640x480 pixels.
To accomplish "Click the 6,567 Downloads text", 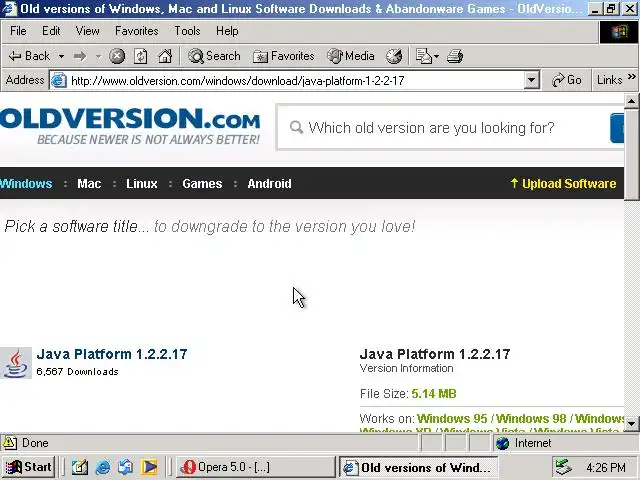I will 78,372.
